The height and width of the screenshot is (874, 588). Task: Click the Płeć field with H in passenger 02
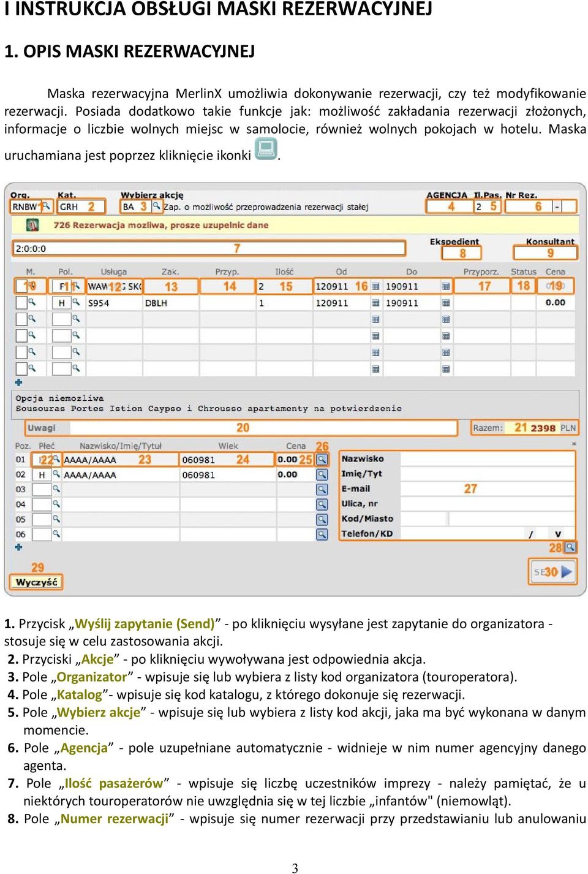pos(42,474)
